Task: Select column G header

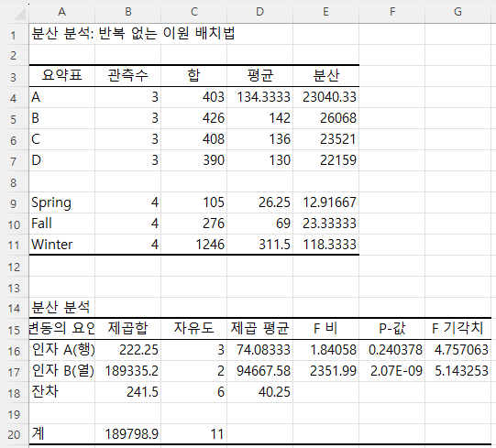Action: (x=458, y=12)
